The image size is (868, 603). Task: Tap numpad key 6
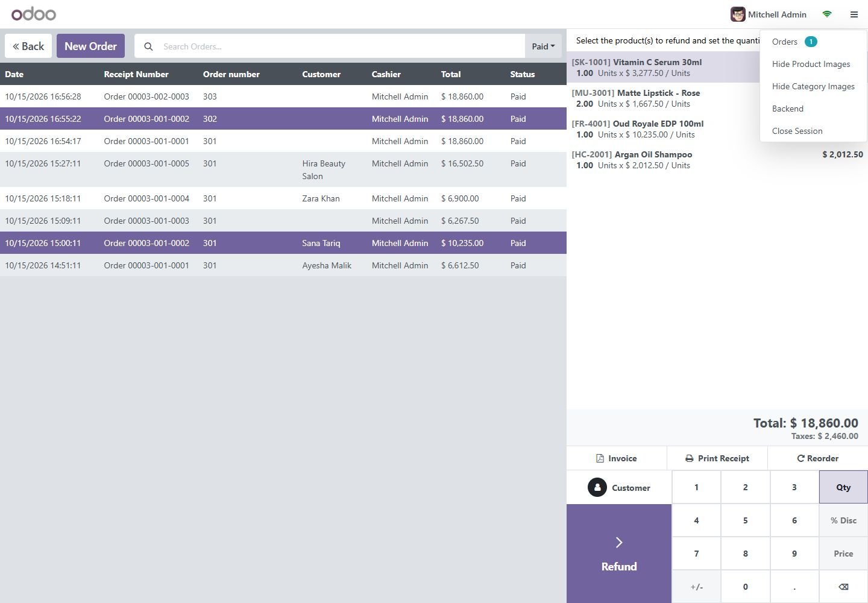[794, 520]
